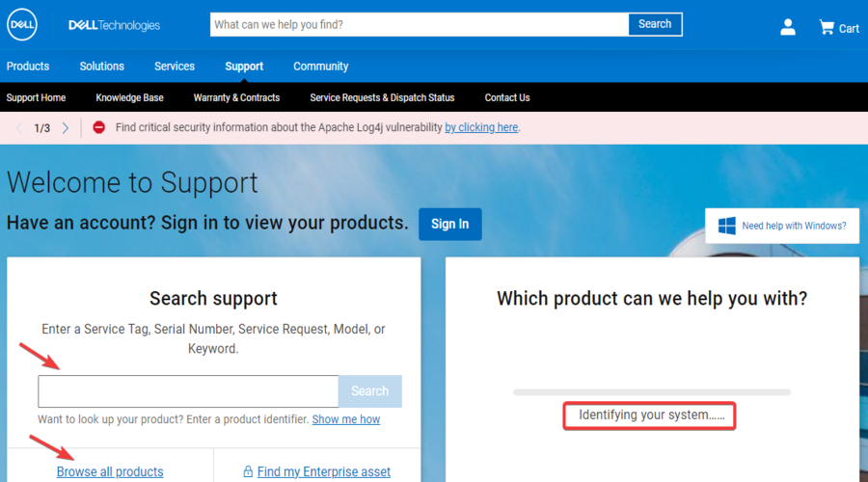Click the '1/3' alert counter
The height and width of the screenshot is (482, 868).
(42, 128)
